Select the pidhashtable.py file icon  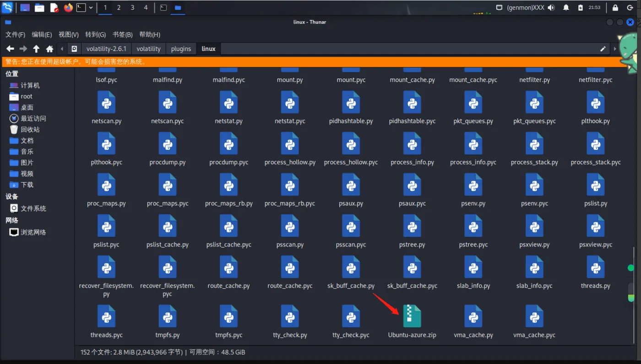coord(351,102)
